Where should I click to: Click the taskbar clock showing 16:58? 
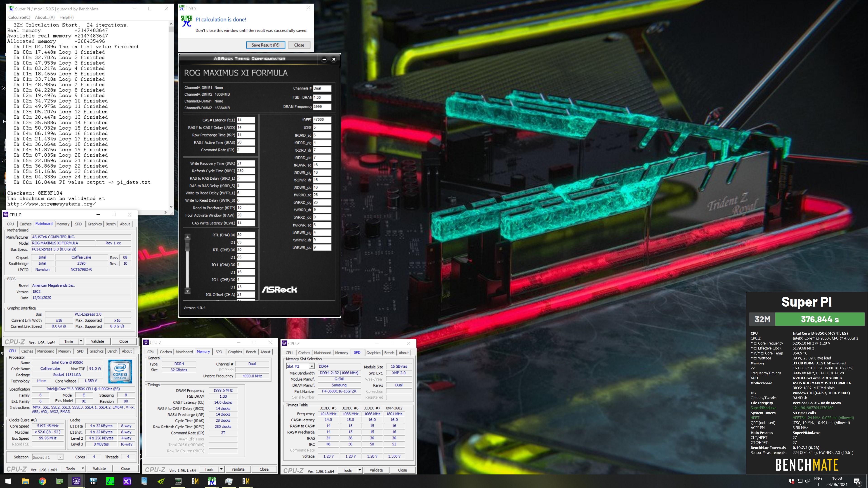[x=837, y=481]
